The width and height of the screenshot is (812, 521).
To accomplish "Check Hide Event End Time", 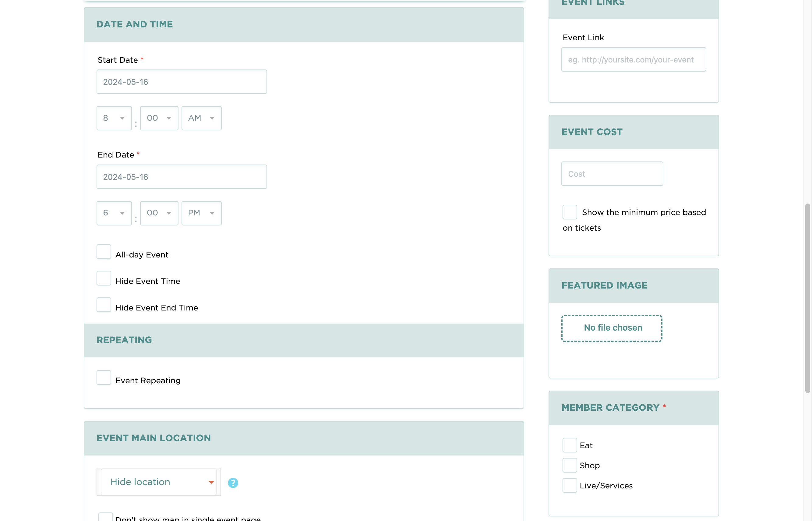I will [x=104, y=305].
